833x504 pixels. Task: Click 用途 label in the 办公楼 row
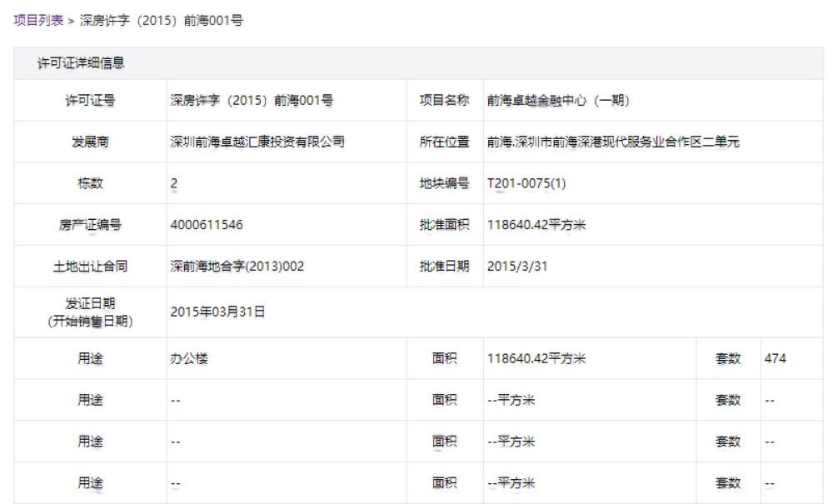pos(90,358)
